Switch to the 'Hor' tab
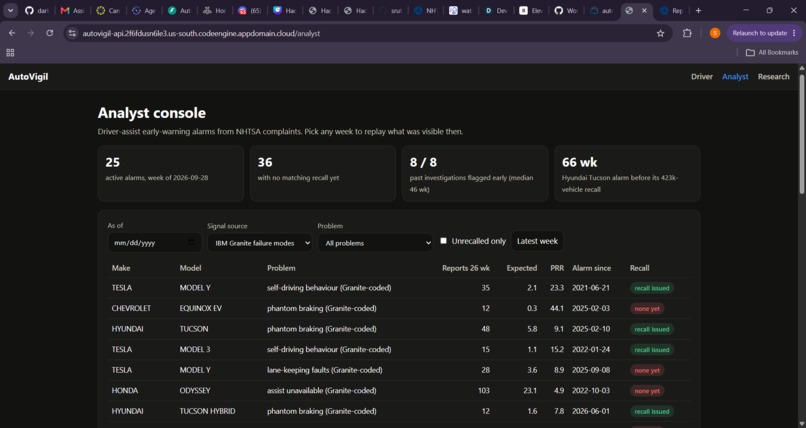Screen dimensions: 806x428 [214, 10]
